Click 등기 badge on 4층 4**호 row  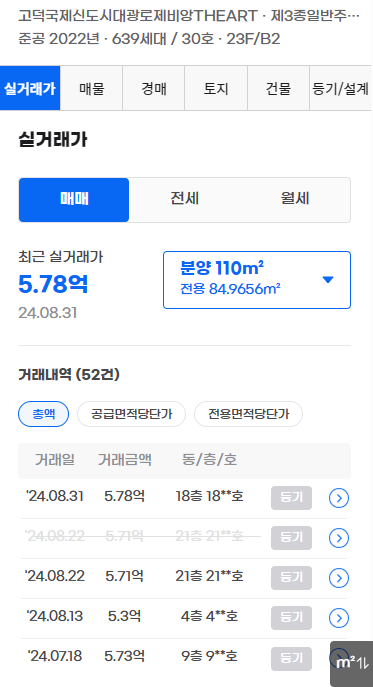291,618
